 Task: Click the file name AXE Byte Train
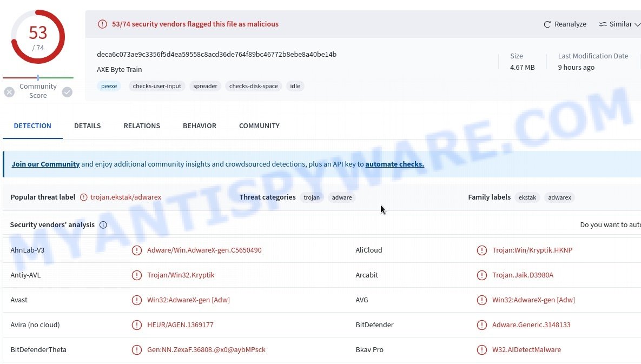120,69
